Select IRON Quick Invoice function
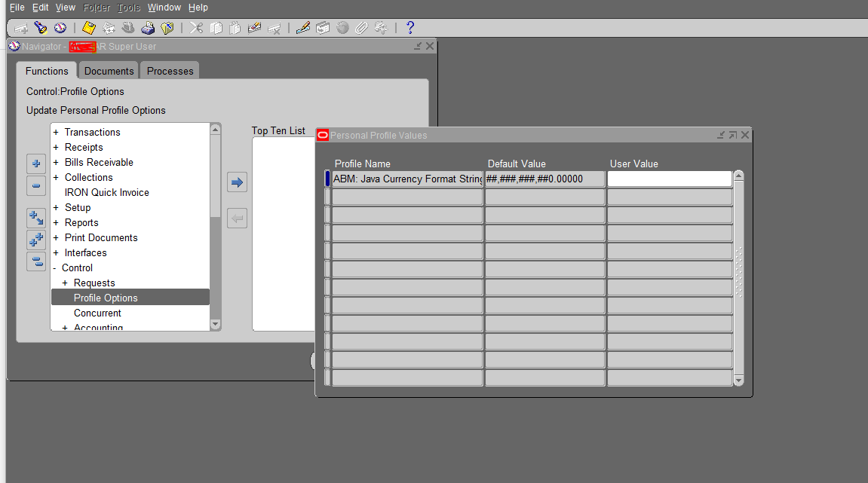Viewport: 868px width, 483px height. coord(106,193)
